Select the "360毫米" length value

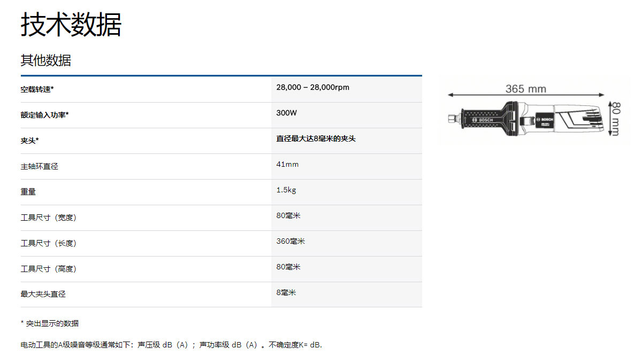tap(291, 241)
